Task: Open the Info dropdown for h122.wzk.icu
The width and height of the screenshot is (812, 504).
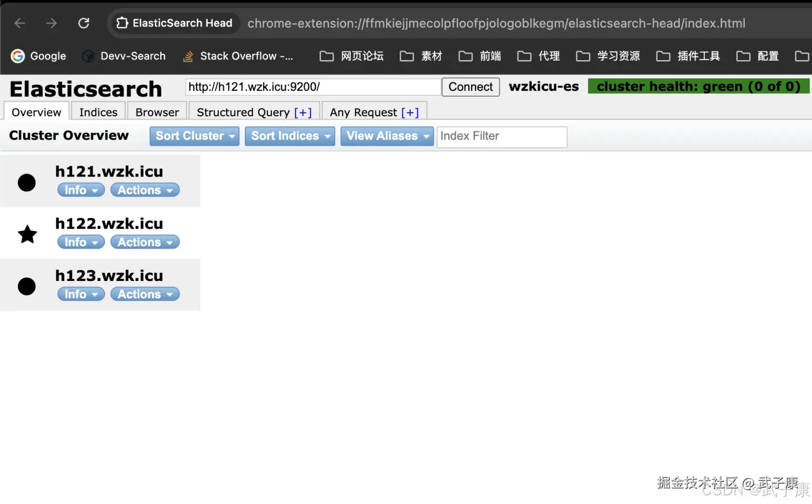Action: [81, 242]
